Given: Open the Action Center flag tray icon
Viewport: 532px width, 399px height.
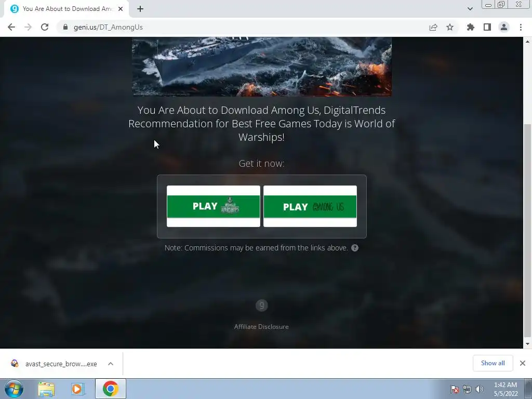Looking at the screenshot, I should [455, 389].
